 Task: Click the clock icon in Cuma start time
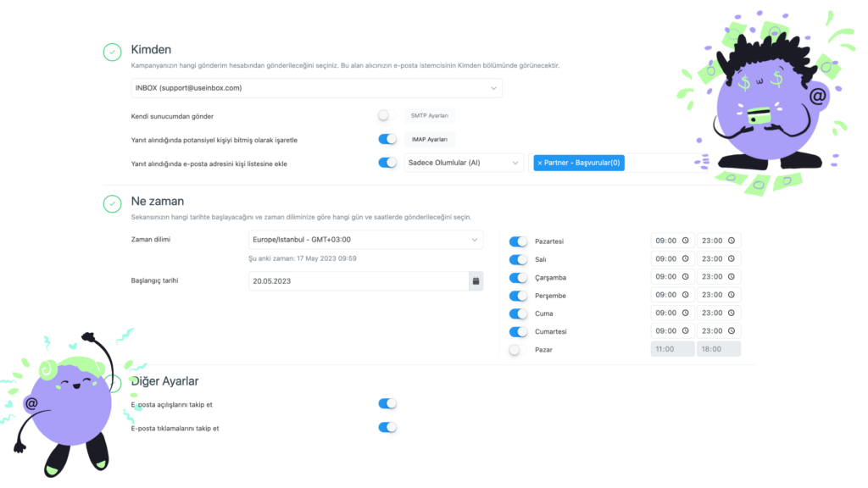click(685, 313)
